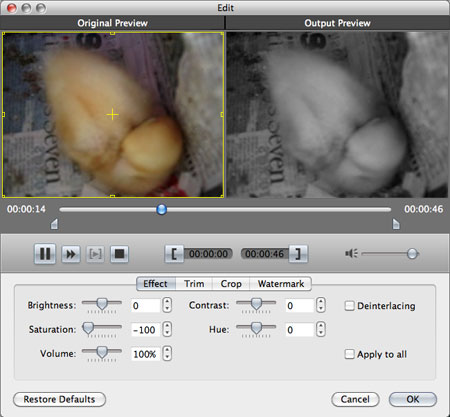The image size is (450, 417).
Task: Set trim start with left bracket button
Action: [174, 254]
